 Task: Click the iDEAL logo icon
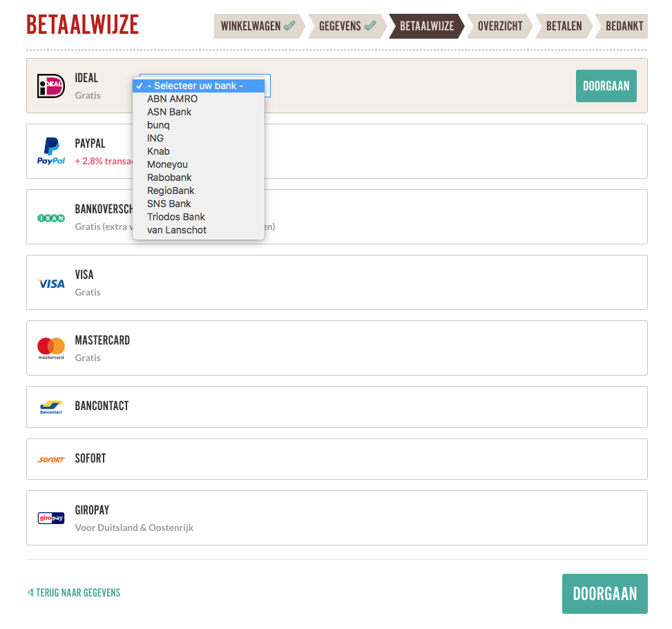51,86
